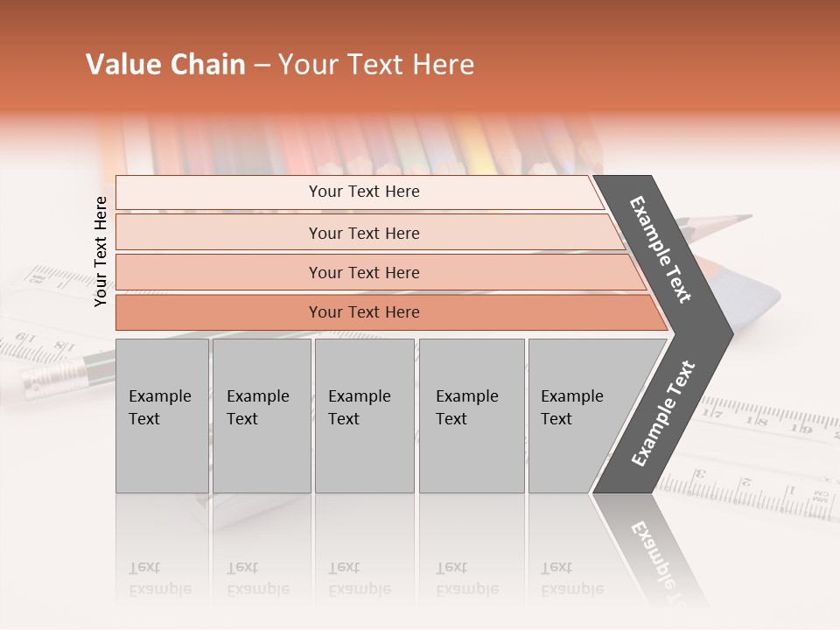Image resolution: width=840 pixels, height=630 pixels.
Task: Select the 'Value Chain – Your Text Here' title
Action: point(280,64)
